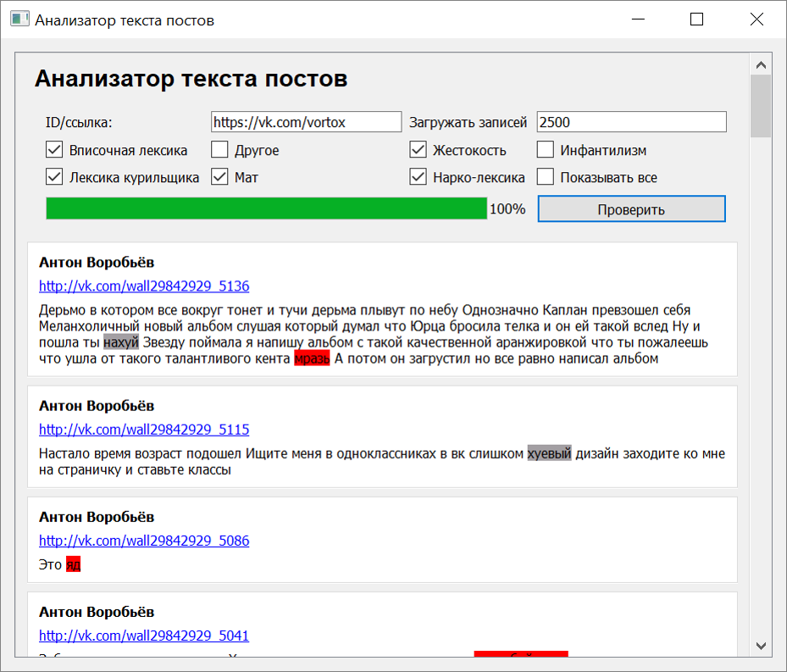This screenshot has width=787, height=672.
Task: Click the application icon in the title bar
Action: tap(19, 19)
